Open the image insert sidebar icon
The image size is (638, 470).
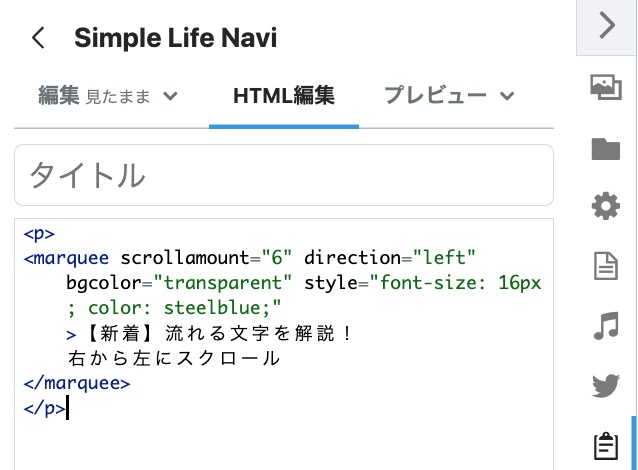point(606,87)
